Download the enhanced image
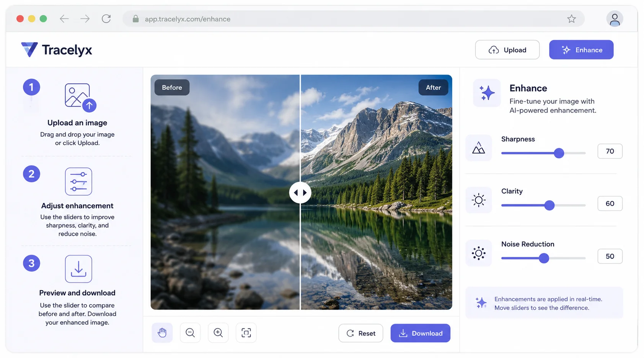This screenshot has height=358, width=644. click(421, 333)
